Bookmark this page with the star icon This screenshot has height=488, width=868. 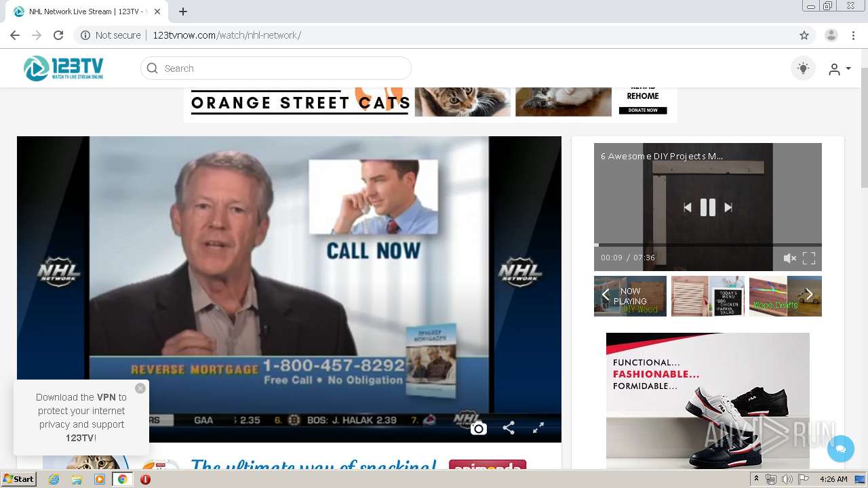pyautogui.click(x=804, y=35)
